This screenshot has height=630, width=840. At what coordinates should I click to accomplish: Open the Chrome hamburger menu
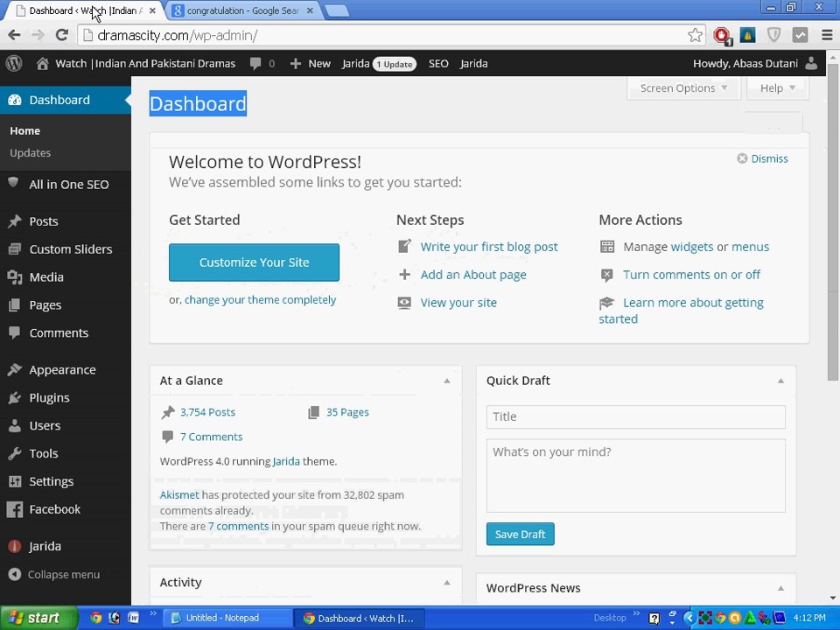[x=827, y=35]
